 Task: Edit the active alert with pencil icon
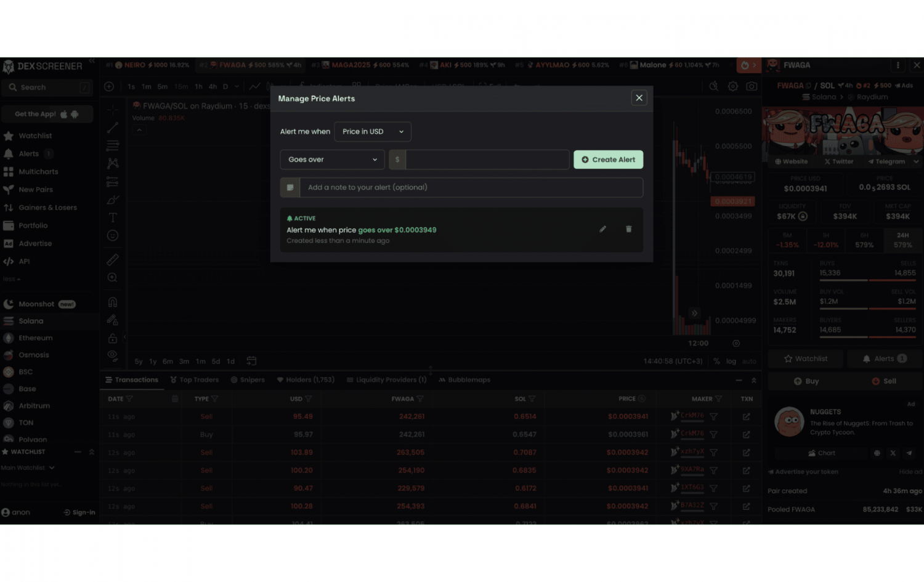[x=602, y=228]
